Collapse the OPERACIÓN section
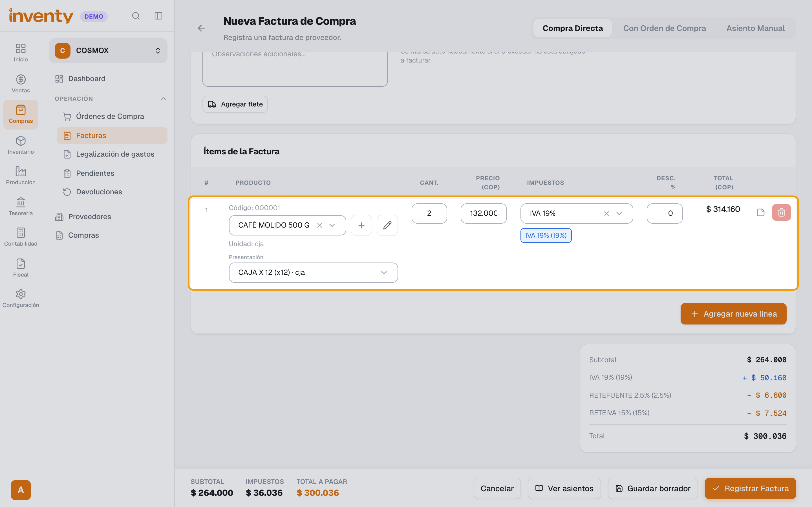This screenshot has width=812, height=507. (x=164, y=99)
